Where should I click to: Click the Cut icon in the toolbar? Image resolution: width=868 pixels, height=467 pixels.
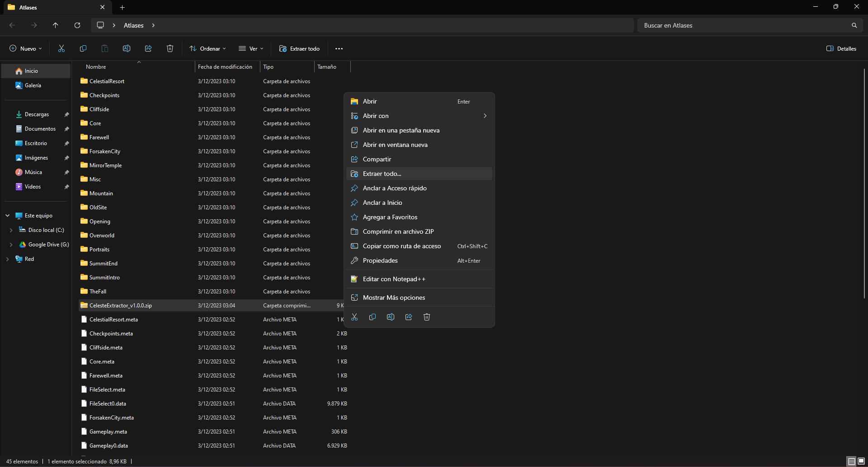pyautogui.click(x=61, y=48)
